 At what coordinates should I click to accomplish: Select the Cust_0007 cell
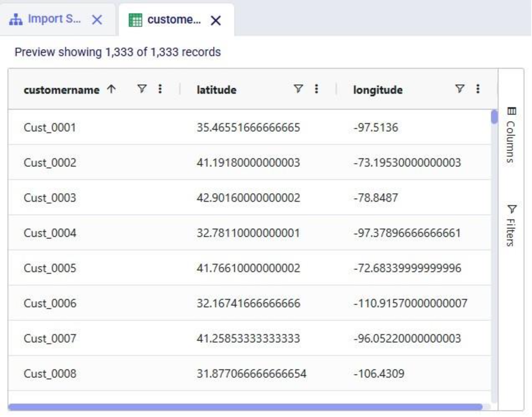pyautogui.click(x=50, y=338)
